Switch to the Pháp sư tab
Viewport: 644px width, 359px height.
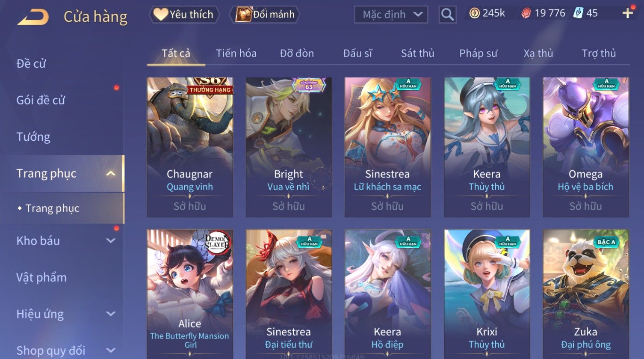pyautogui.click(x=478, y=53)
